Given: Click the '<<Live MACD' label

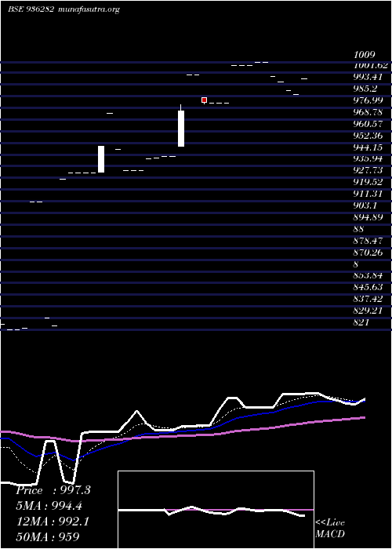Looking at the screenshot, I should (x=330, y=529).
